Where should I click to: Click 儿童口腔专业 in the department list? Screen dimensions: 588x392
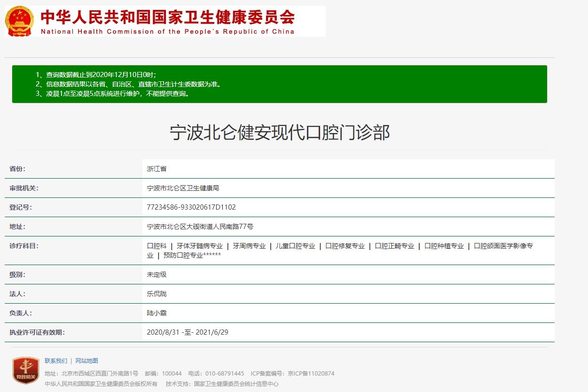click(x=295, y=246)
